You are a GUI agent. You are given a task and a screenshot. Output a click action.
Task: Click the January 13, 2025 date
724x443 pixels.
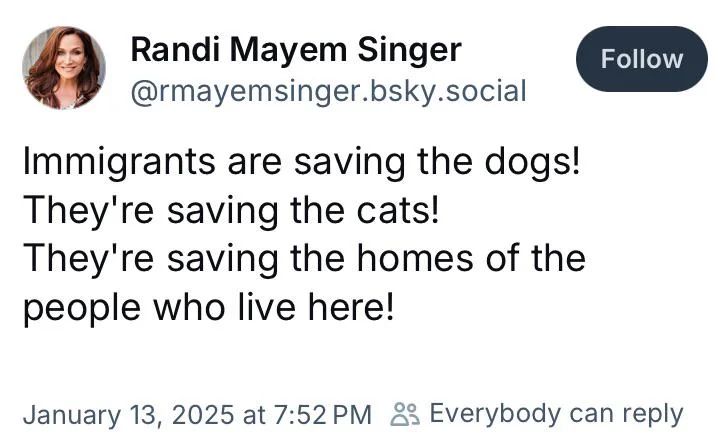(x=128, y=414)
